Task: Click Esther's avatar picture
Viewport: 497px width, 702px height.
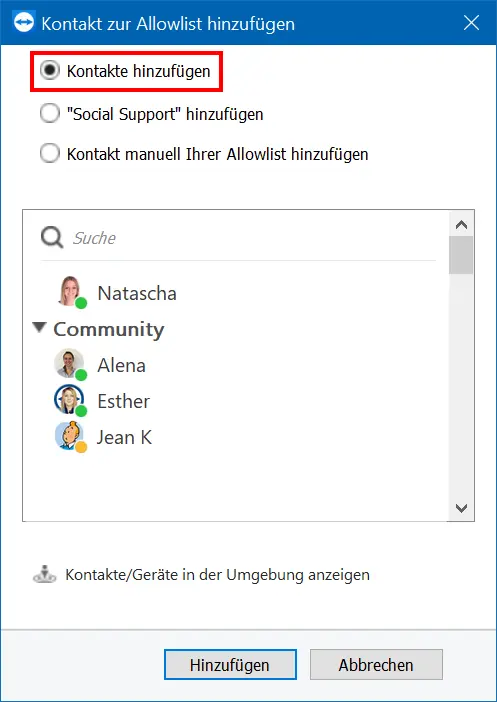Action: tap(70, 400)
